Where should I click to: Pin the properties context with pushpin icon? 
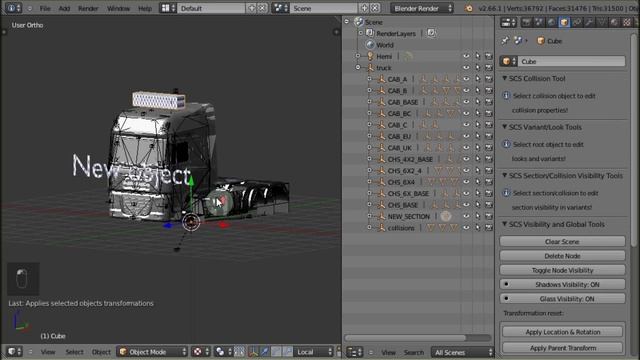click(x=505, y=40)
